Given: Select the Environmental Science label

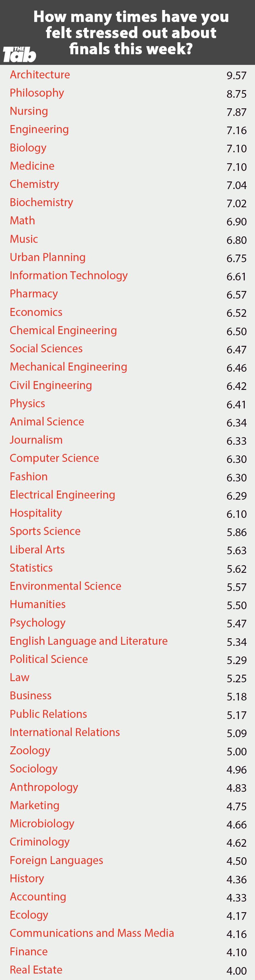Looking at the screenshot, I should tap(65, 586).
